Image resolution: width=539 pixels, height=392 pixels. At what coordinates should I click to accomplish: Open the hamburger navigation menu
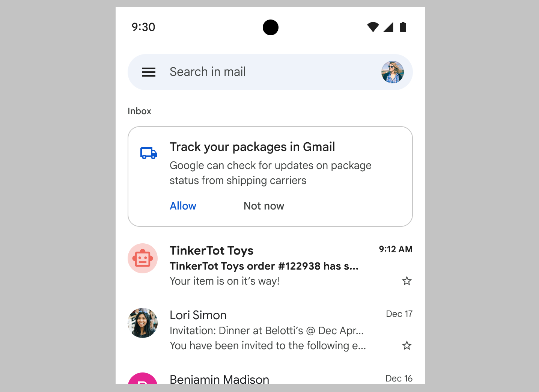(x=149, y=72)
